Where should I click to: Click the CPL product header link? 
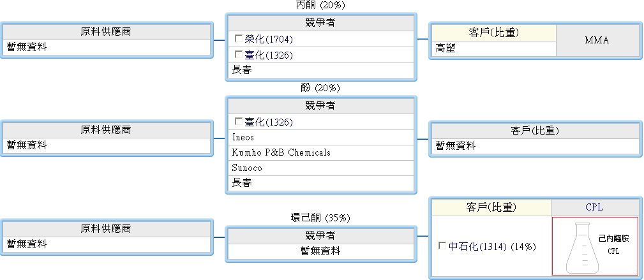point(594,207)
